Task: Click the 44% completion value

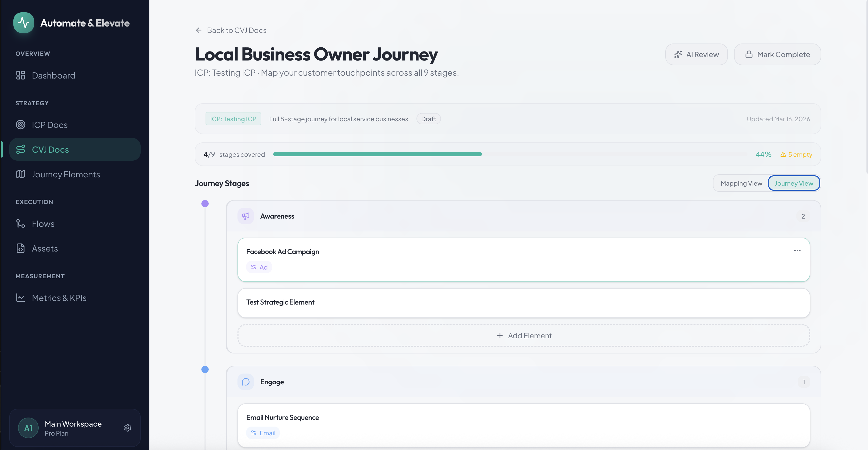Action: pyautogui.click(x=763, y=154)
